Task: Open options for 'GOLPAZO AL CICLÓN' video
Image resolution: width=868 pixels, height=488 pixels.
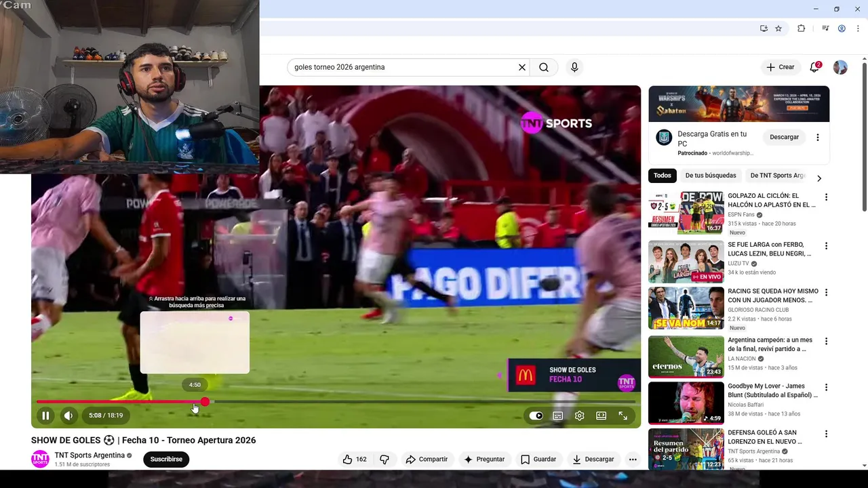Action: point(826,197)
